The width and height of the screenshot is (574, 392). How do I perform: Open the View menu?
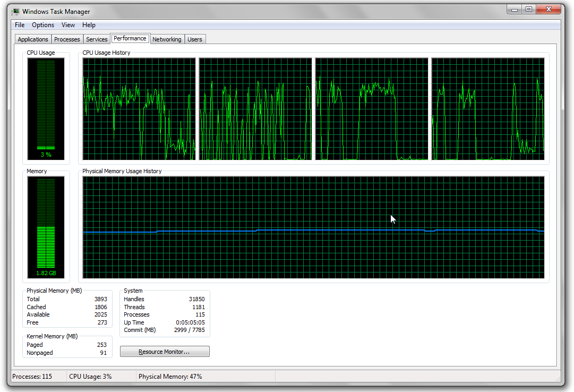68,25
